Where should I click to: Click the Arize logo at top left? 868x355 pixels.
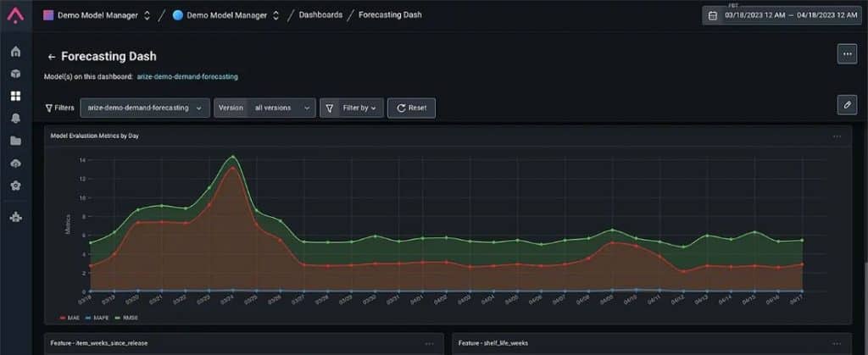[x=15, y=15]
